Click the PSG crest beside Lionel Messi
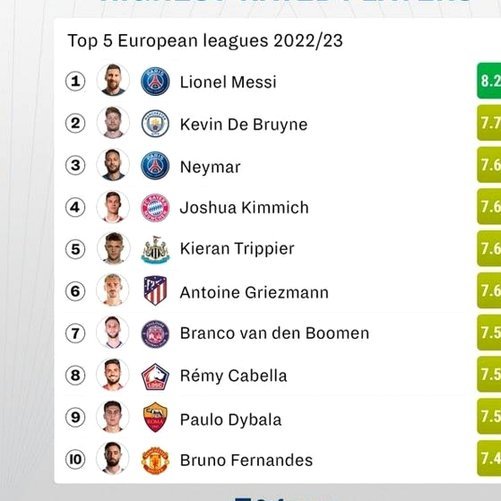The width and height of the screenshot is (501, 501). click(x=155, y=81)
